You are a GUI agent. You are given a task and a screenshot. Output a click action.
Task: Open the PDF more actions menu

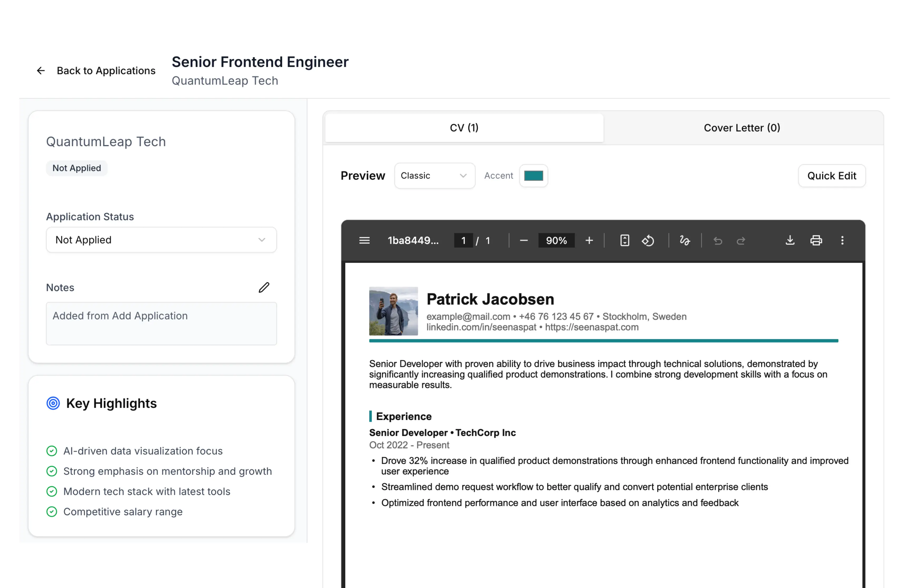tap(842, 241)
